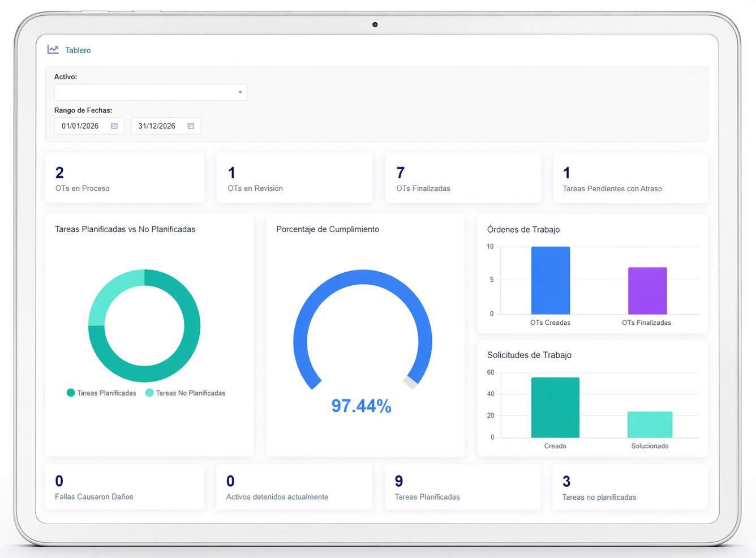Screen dimensions: 756x558
Task: Select the Creado bar in Solicitudes de Trabajo
Action: pyautogui.click(x=555, y=407)
